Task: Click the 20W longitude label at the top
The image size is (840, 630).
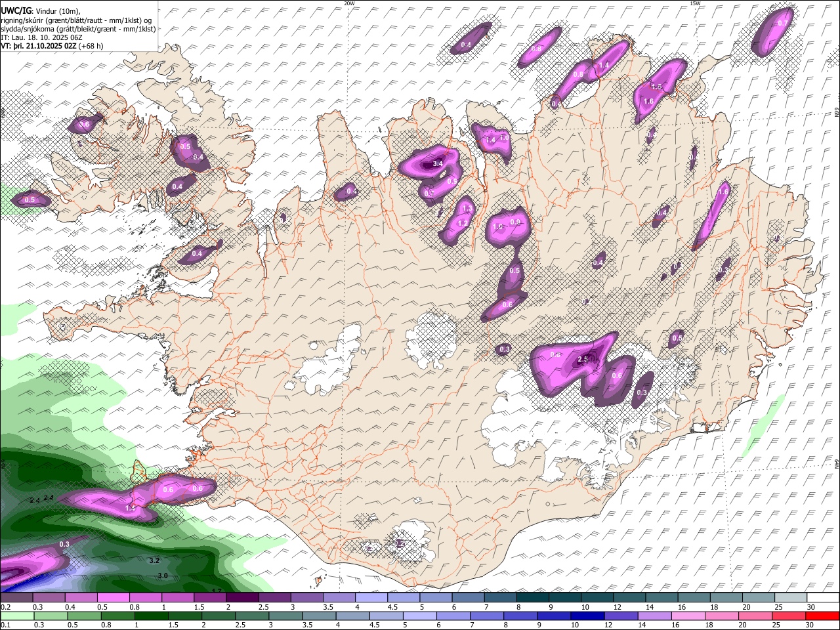Action: point(349,3)
